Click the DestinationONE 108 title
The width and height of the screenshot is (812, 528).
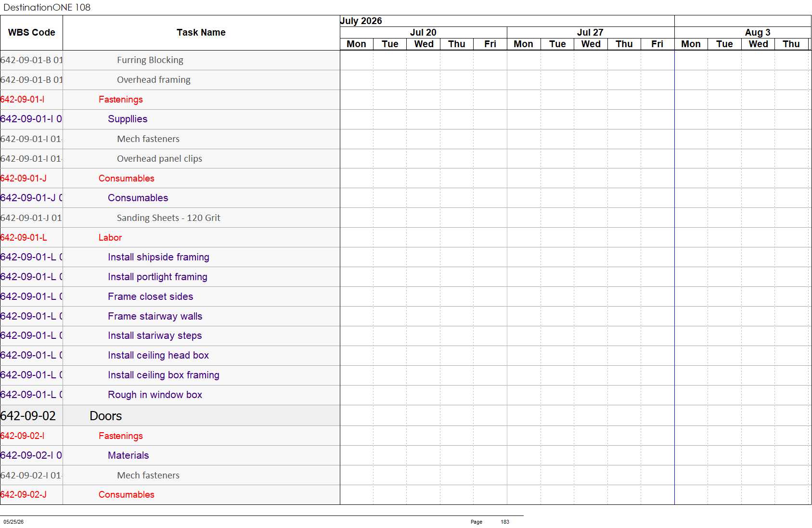47,7
